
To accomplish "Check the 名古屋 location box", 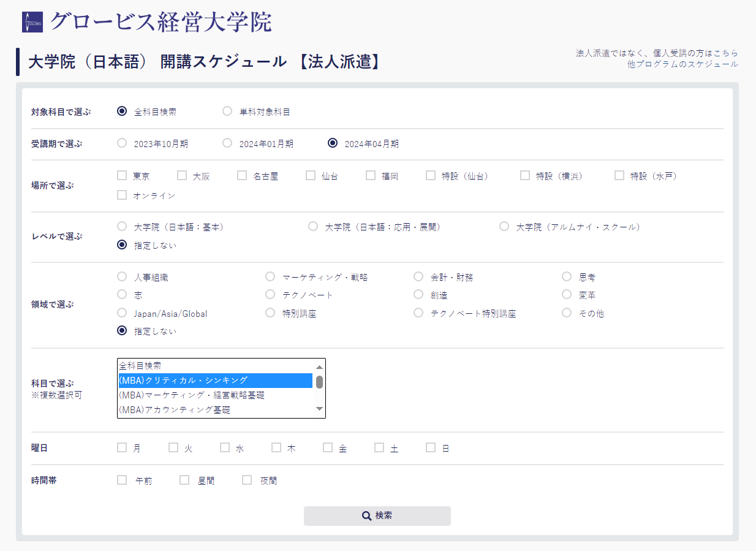I will tap(242, 175).
